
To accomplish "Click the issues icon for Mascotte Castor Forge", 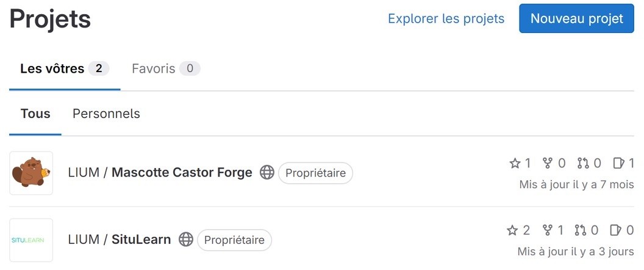I will coord(619,163).
